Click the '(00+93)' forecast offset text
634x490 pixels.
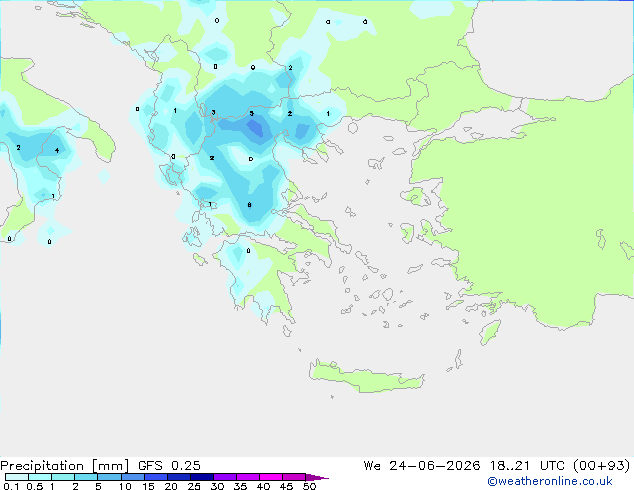point(602,466)
